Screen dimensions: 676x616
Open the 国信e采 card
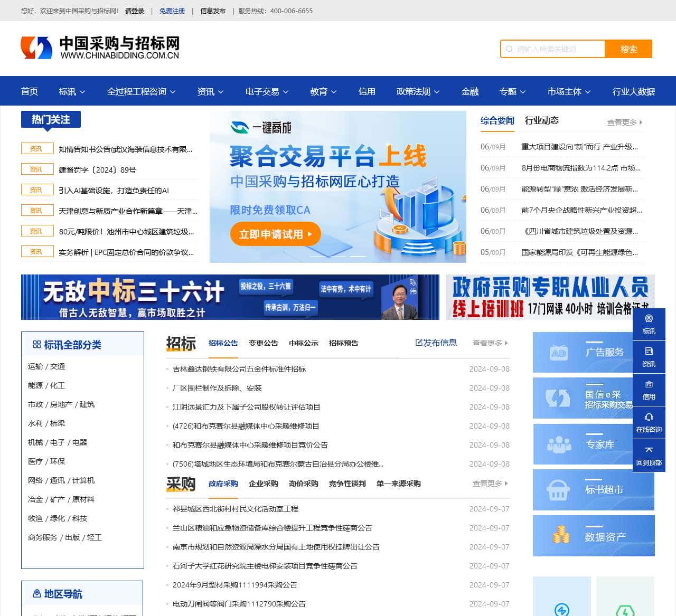click(583, 399)
